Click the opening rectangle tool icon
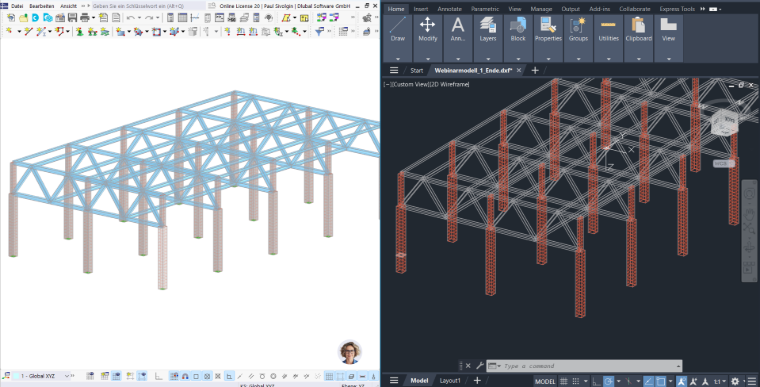The height and width of the screenshot is (387, 760). 156,32
